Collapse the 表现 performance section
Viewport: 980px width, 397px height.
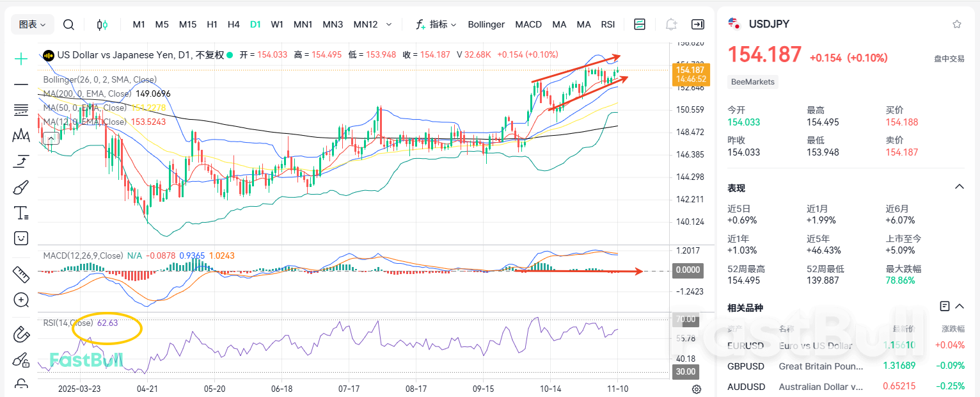point(959,186)
